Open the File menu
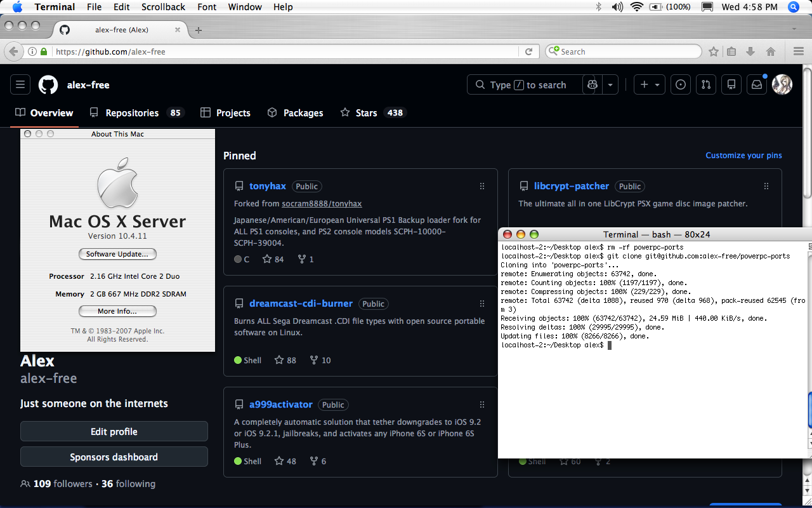The image size is (812, 508). click(x=94, y=7)
